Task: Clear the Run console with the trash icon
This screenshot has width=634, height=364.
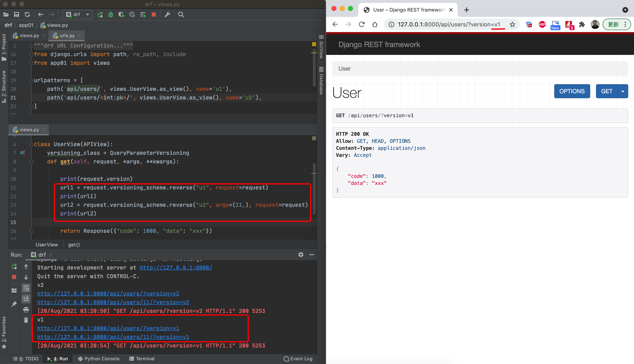Action: point(26,320)
